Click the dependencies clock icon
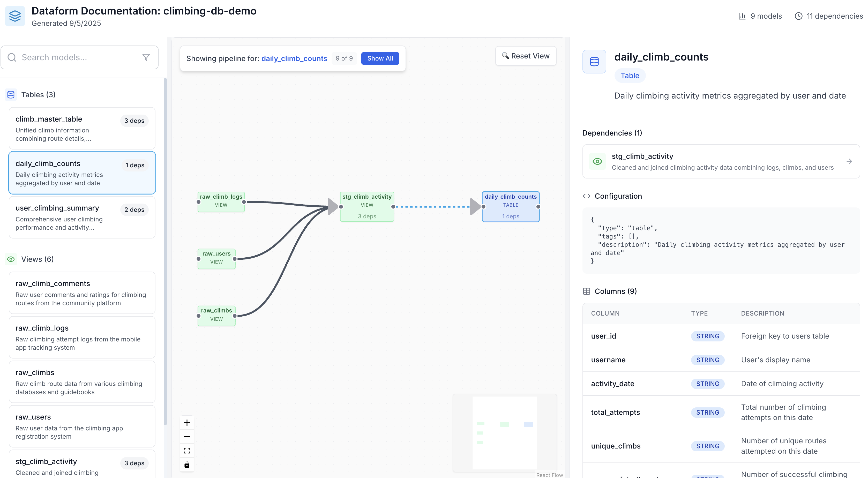 click(798, 16)
